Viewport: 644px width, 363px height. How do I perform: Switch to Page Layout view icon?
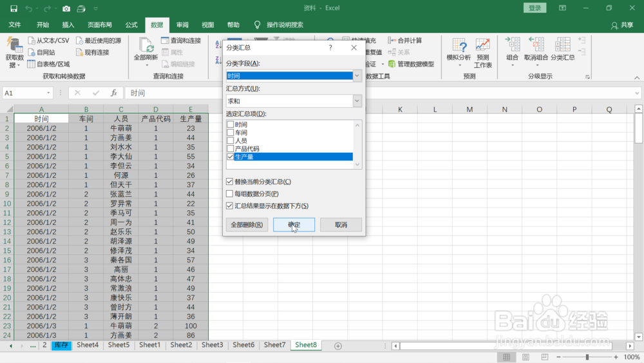[526, 357]
